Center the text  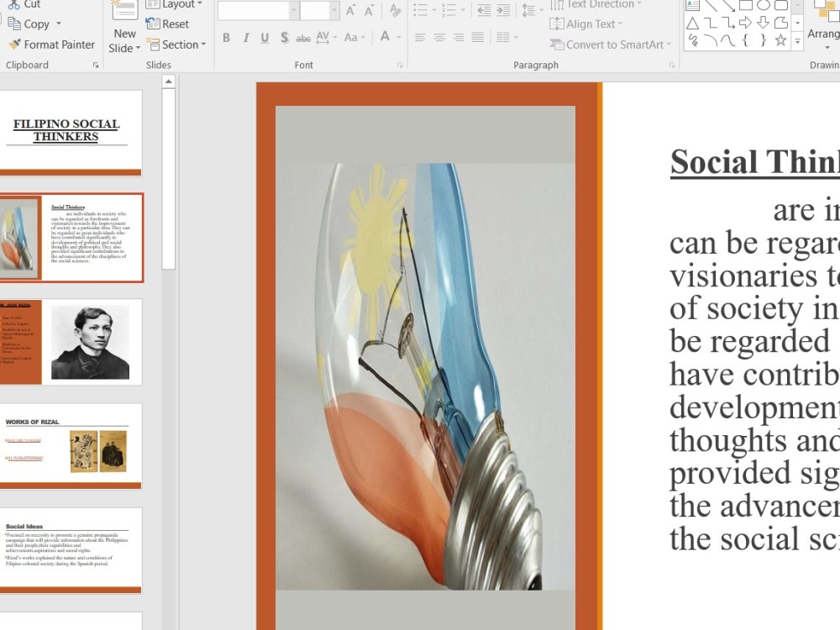click(439, 38)
